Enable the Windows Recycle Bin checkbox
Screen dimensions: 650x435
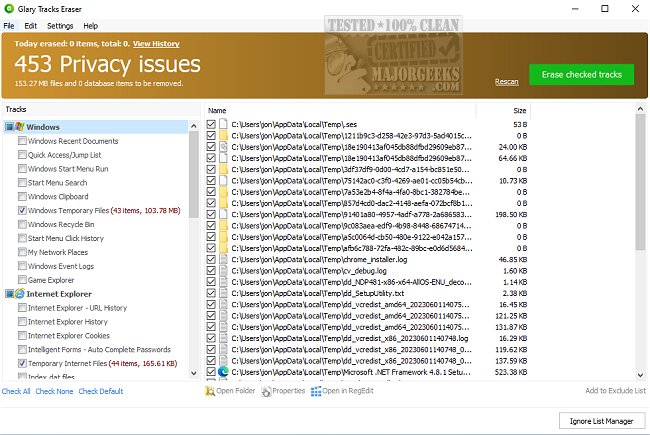tap(22, 225)
